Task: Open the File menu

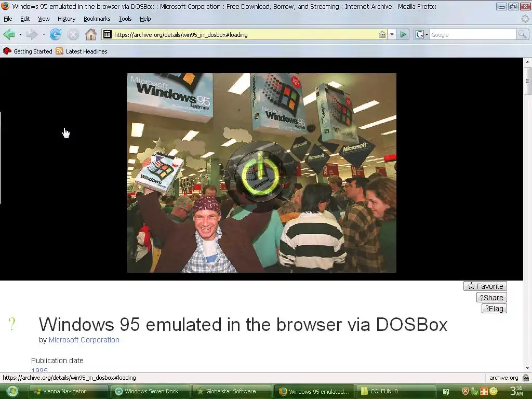Action: coord(8,19)
